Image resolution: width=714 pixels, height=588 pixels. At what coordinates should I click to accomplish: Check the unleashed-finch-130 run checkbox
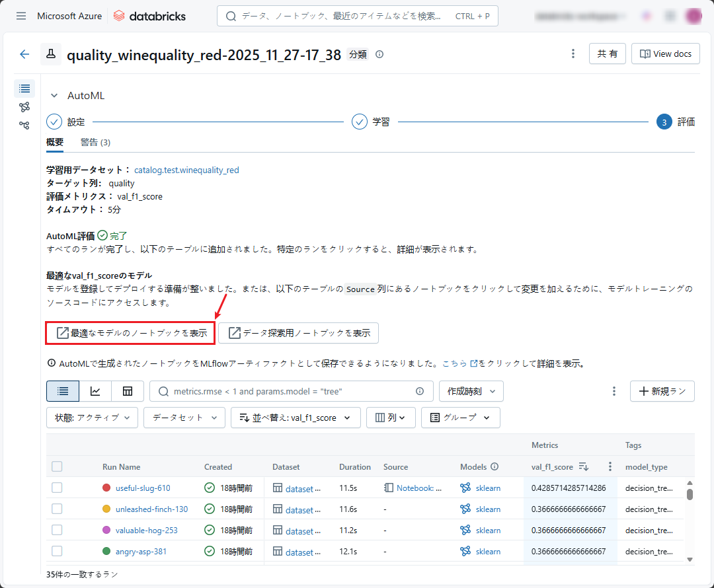pyautogui.click(x=57, y=509)
